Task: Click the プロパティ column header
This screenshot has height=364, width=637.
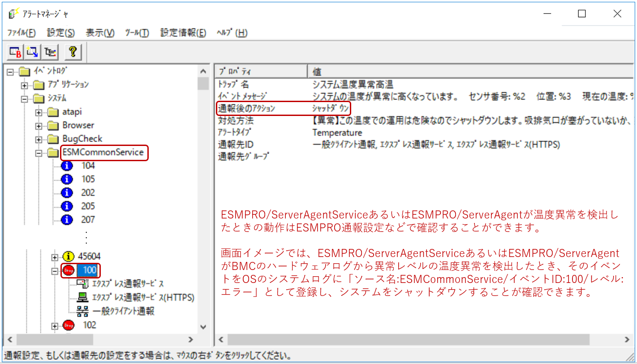Action: pos(261,72)
